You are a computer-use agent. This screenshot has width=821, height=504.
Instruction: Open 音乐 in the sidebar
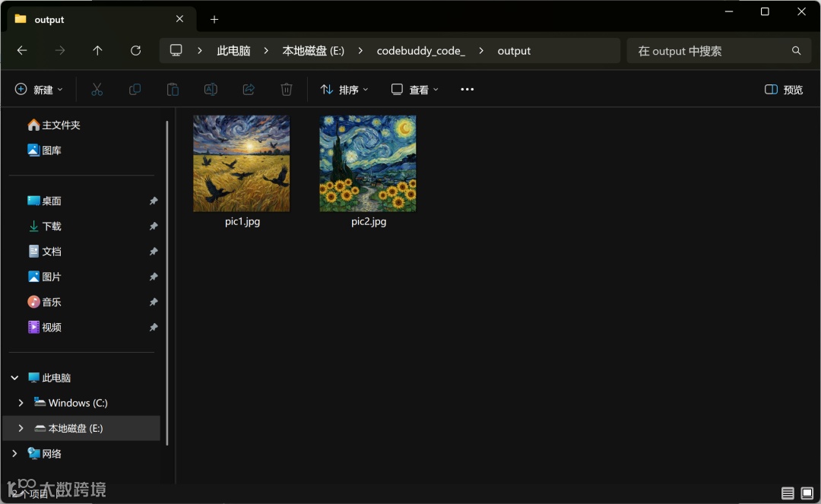(x=45, y=302)
